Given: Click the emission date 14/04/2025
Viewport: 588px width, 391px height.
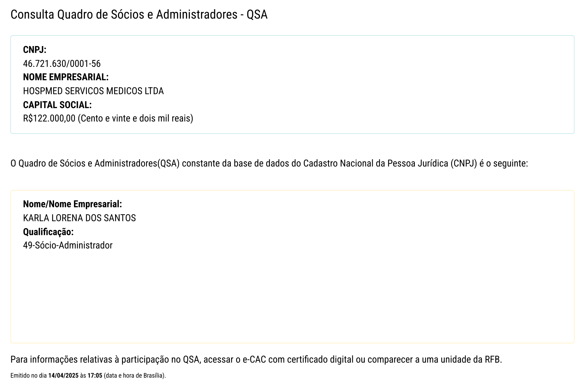Looking at the screenshot, I should [x=63, y=376].
